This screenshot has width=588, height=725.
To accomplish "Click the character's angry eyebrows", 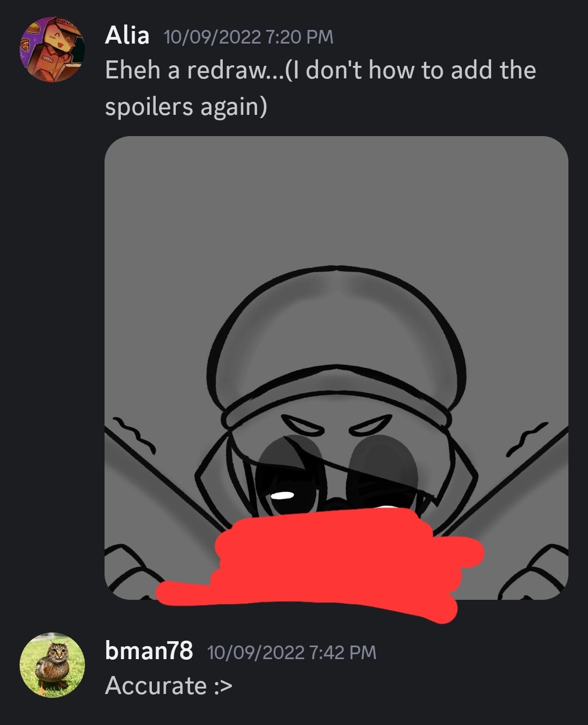I will click(x=339, y=424).
